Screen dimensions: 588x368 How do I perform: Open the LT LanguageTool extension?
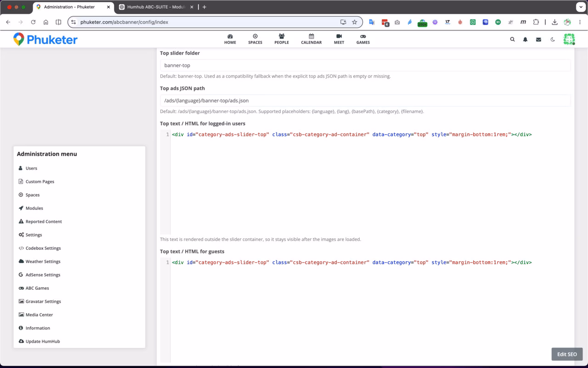pos(447,22)
